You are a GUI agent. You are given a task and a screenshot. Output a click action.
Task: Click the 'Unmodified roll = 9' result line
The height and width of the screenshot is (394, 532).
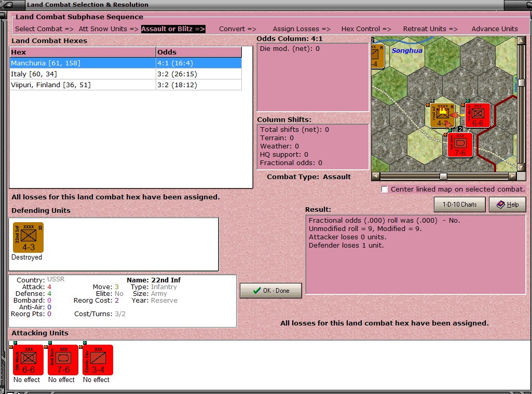[x=365, y=229]
